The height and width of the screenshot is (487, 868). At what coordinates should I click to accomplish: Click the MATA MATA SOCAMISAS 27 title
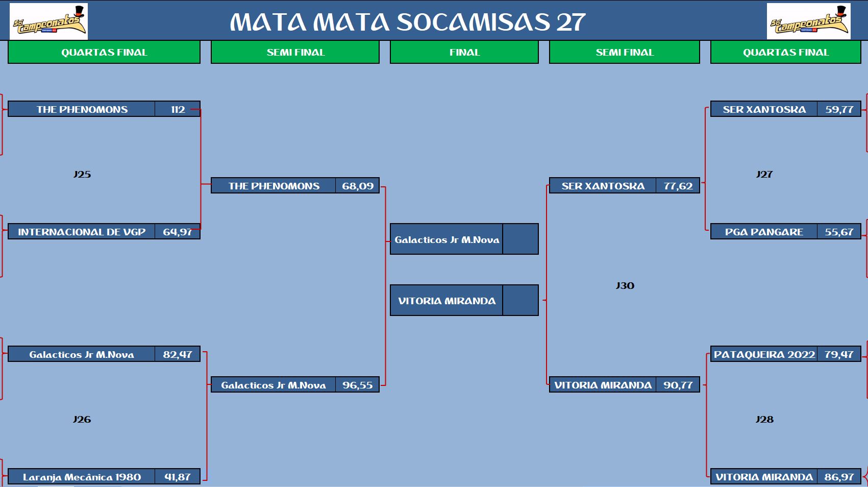pos(407,22)
